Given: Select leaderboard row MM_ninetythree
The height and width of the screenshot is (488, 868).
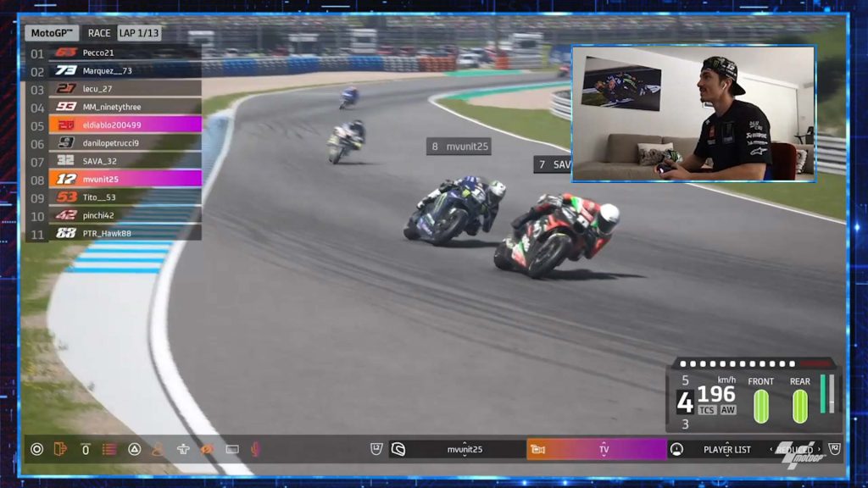Looking at the screenshot, I should (x=125, y=107).
